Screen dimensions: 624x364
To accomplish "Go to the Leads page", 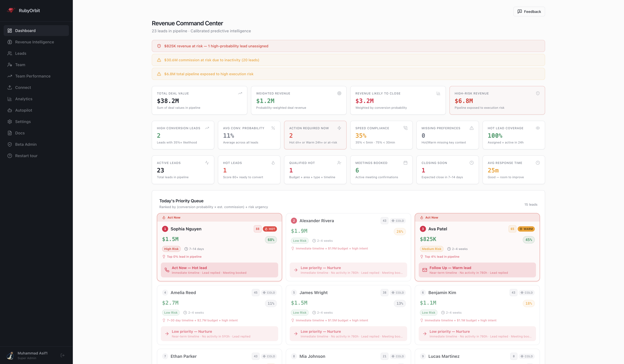I will coord(36,53).
